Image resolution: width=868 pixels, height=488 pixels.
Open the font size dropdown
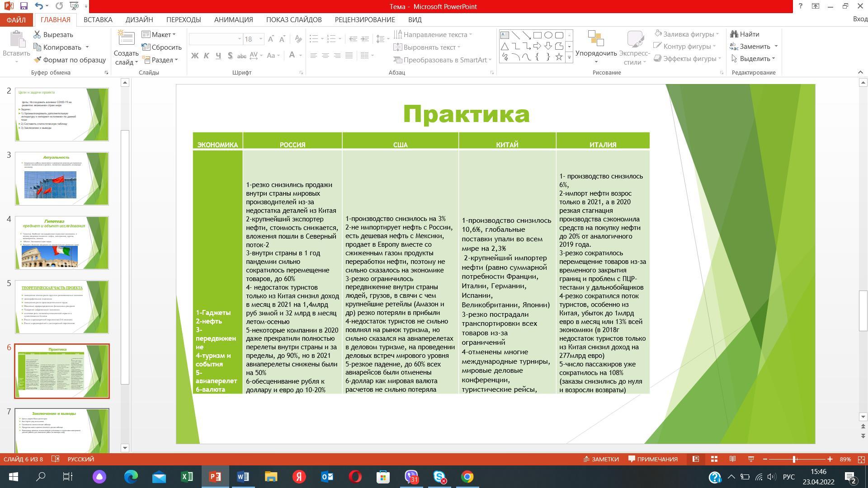coord(261,39)
